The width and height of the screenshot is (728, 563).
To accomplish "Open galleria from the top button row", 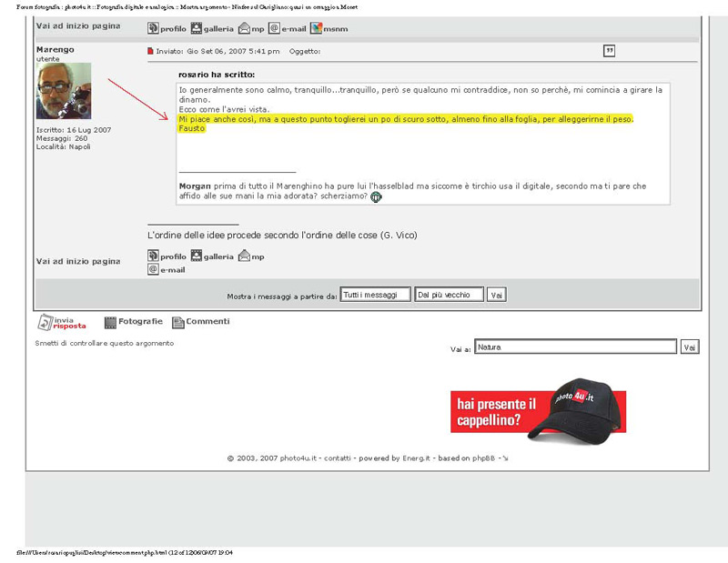I will tap(196, 28).
